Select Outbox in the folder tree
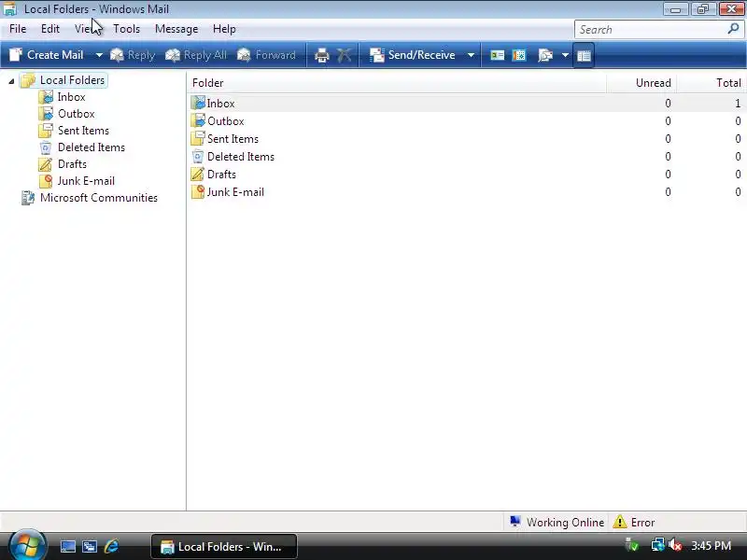This screenshot has width=747, height=560. coord(77,114)
